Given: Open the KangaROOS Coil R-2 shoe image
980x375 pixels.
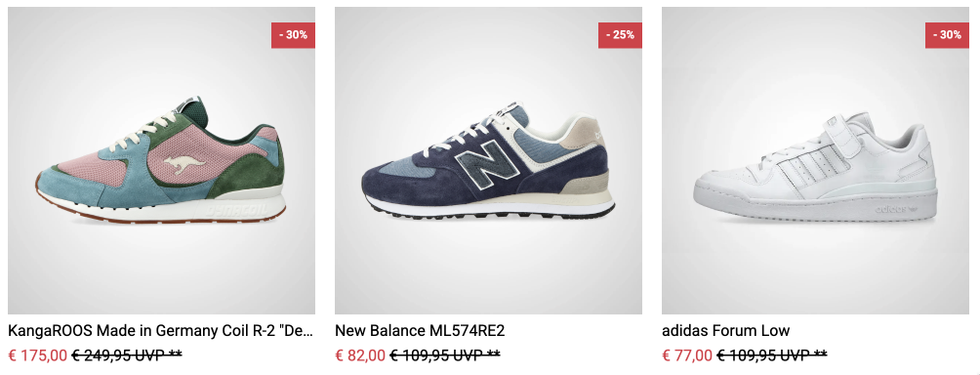Looking at the screenshot, I should coord(161,160).
